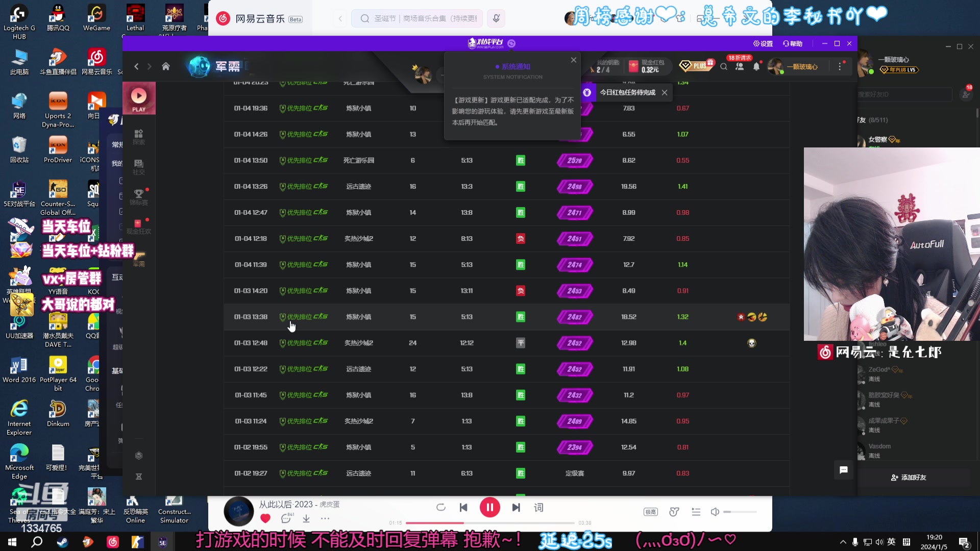Image resolution: width=980 pixels, height=551 pixels.
Task: Pause the song in NetEase Music player
Action: point(489,507)
